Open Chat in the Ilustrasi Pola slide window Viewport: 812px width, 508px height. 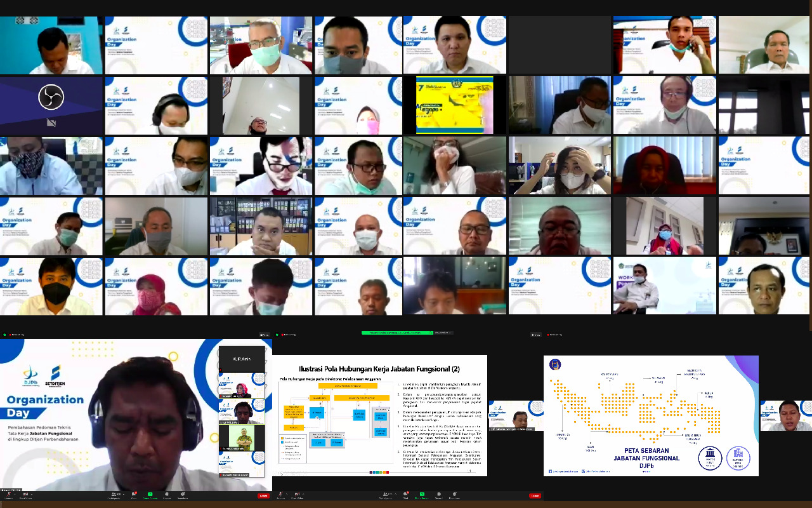pyautogui.click(x=406, y=496)
